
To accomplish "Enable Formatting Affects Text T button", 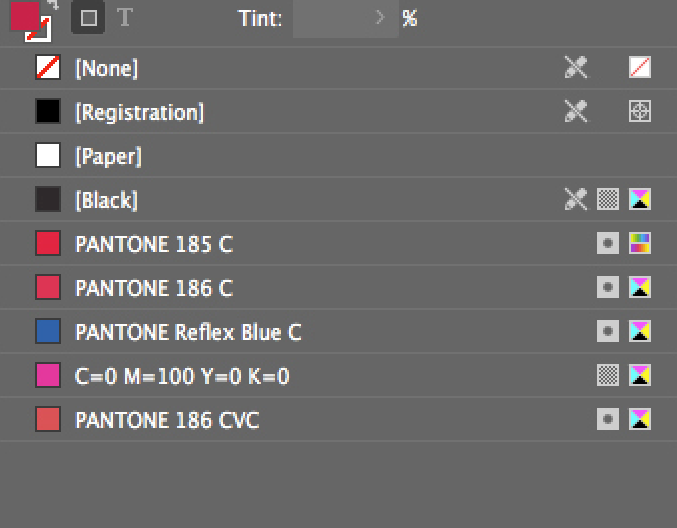I will pos(124,18).
